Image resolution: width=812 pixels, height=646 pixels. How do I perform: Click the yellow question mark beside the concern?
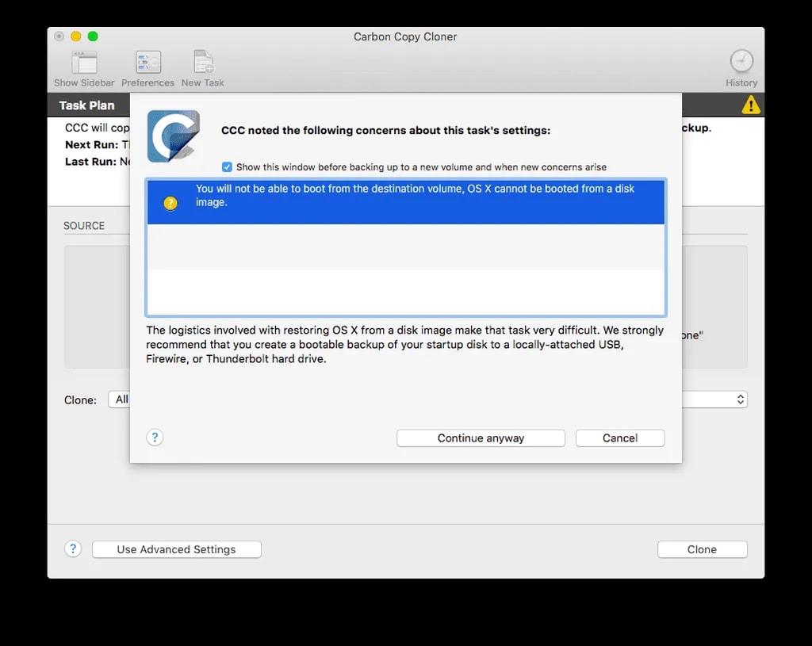tap(170, 203)
